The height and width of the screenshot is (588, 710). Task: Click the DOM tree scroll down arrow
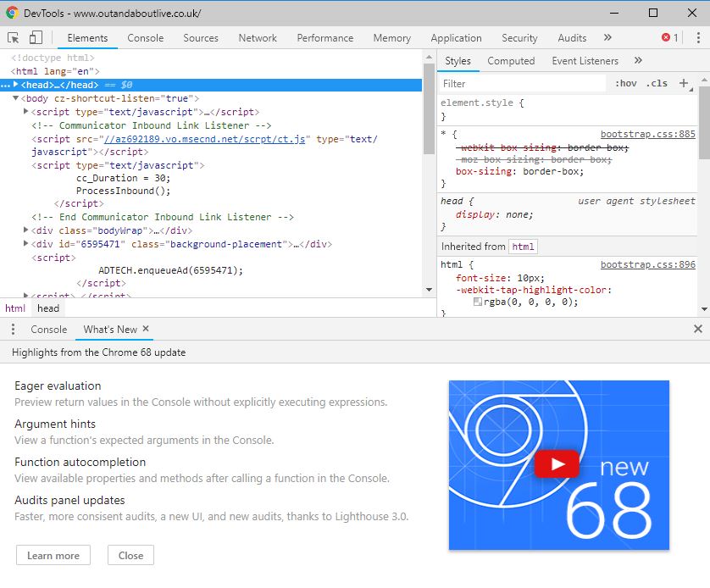pyautogui.click(x=429, y=290)
